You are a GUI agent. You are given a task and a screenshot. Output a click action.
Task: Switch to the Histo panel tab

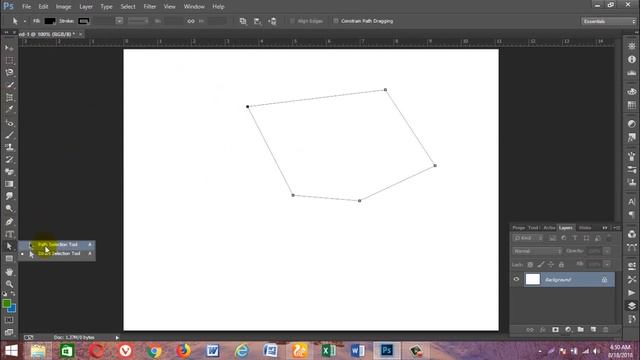tap(585, 228)
